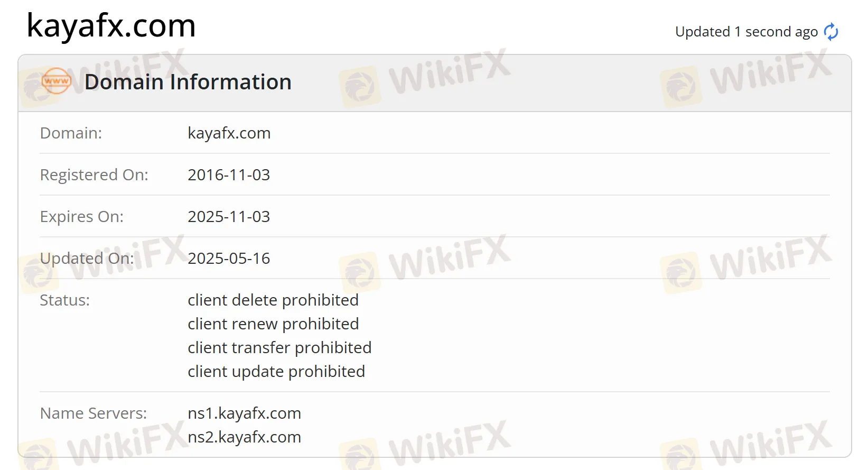Click the client delete prohibited status

pyautogui.click(x=273, y=300)
